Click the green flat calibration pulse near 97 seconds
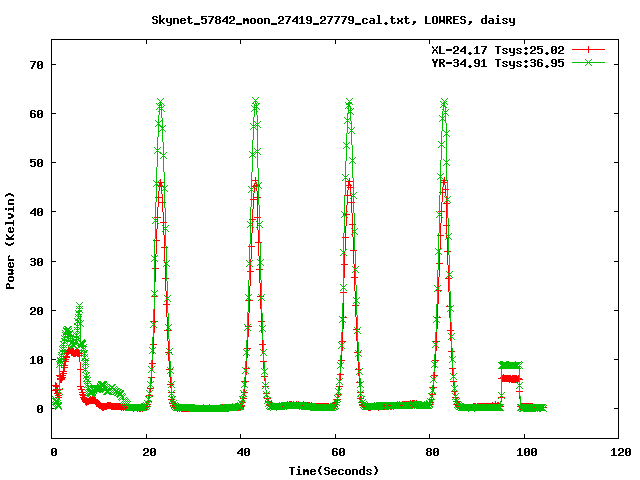 pyautogui.click(x=510, y=365)
